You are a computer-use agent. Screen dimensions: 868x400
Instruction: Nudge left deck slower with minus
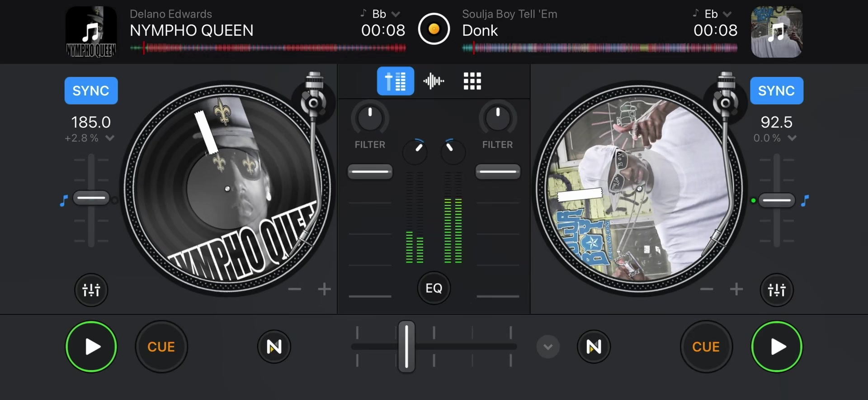click(295, 289)
